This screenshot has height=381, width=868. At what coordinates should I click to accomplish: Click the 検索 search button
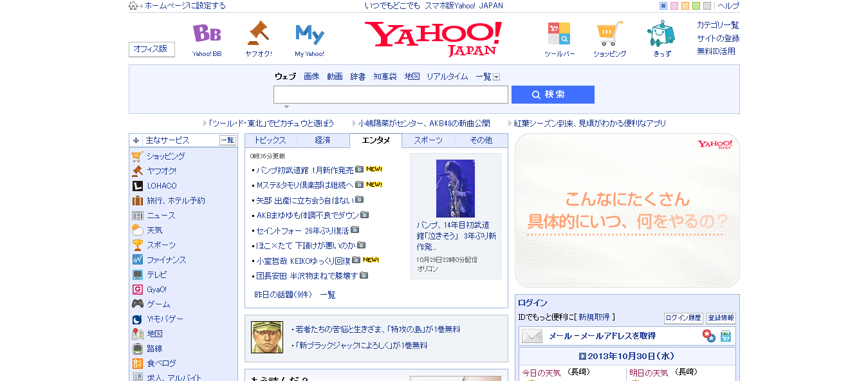point(553,95)
